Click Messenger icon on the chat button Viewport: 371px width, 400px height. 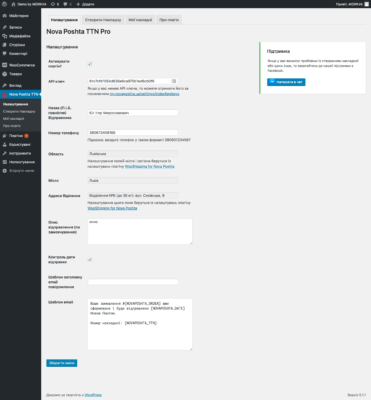tap(272, 82)
